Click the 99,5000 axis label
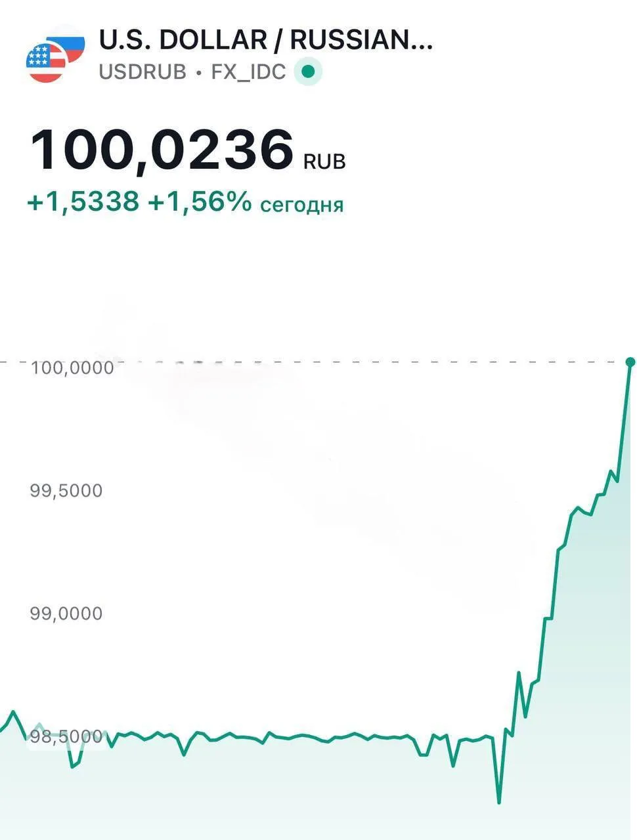 pyautogui.click(x=66, y=490)
